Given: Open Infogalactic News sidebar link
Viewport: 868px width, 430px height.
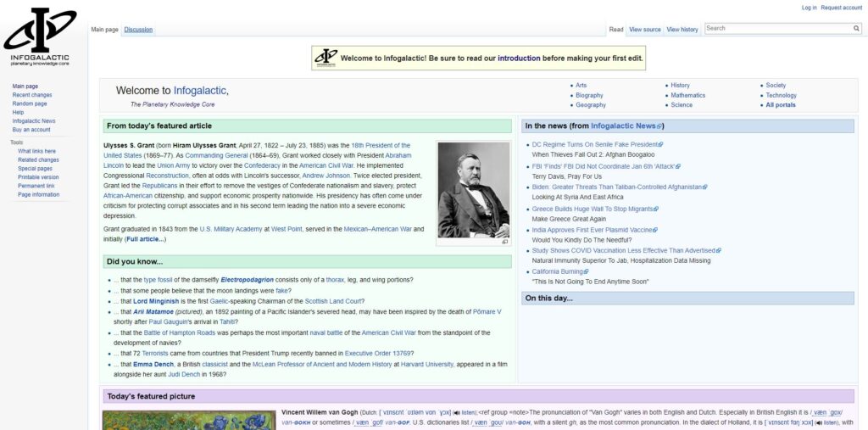Looking at the screenshot, I should click(x=34, y=121).
